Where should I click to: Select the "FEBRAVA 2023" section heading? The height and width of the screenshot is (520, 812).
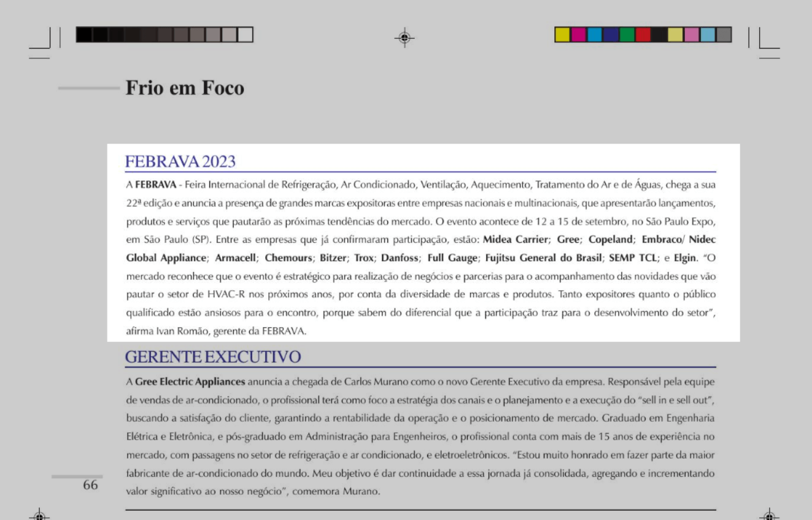[x=180, y=161]
